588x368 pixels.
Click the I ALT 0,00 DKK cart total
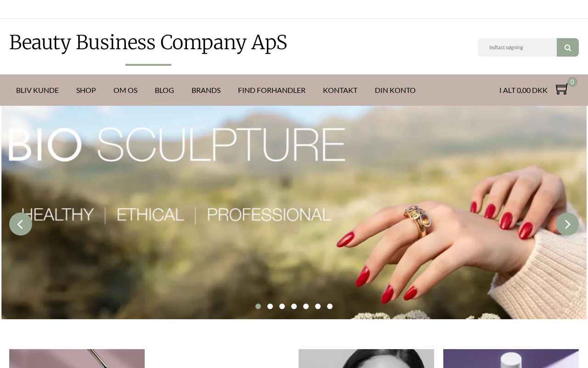[523, 90]
